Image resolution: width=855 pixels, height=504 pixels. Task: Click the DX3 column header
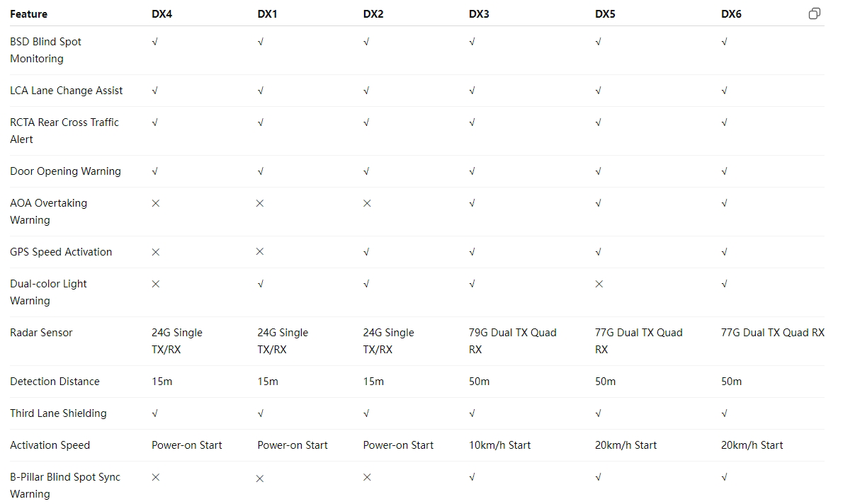coord(479,14)
